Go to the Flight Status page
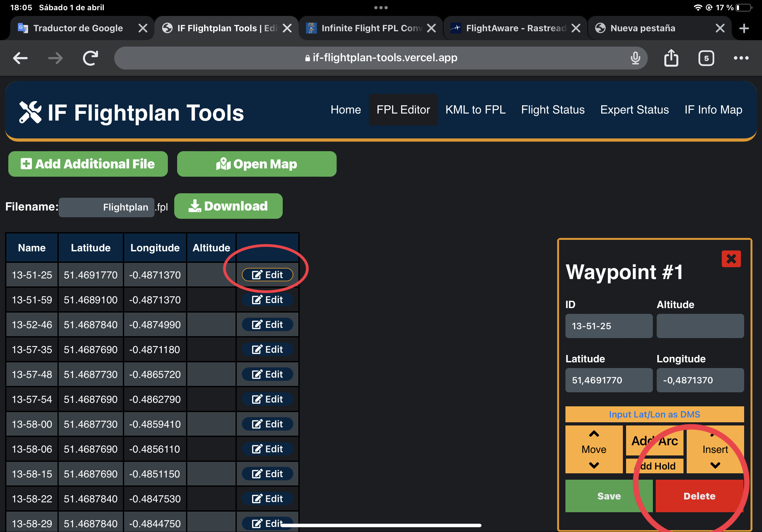Viewport: 762px width, 532px height. point(553,110)
